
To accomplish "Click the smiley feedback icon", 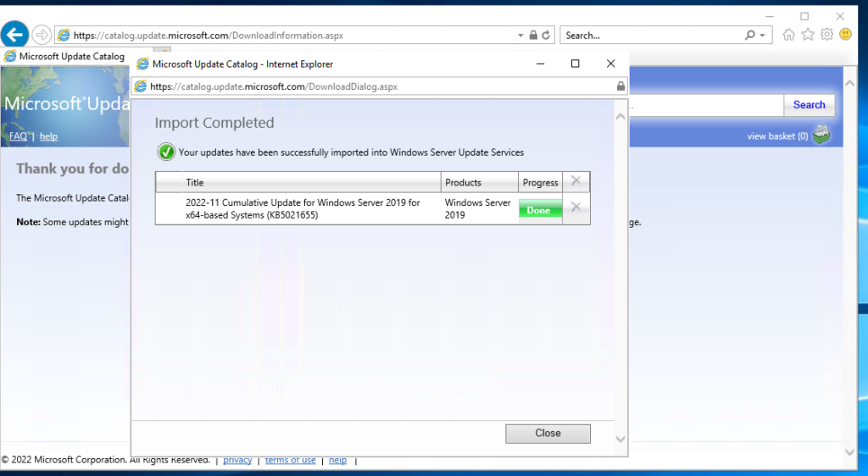I will click(x=845, y=34).
